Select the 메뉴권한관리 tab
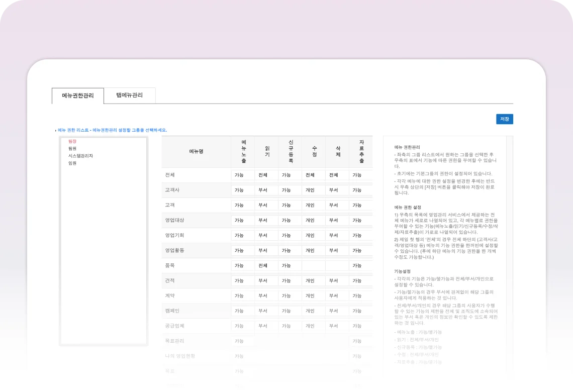Image resolution: width=573 pixels, height=392 pixels. tap(77, 95)
